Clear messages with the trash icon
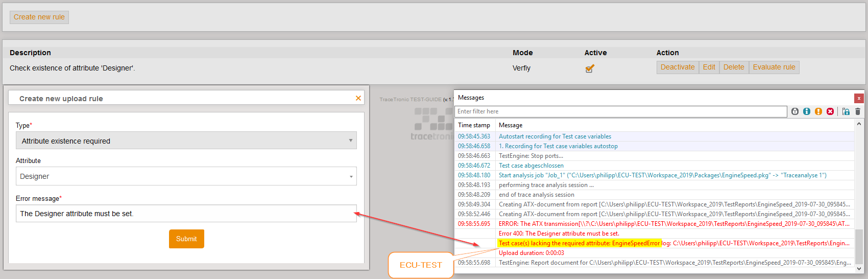 [x=858, y=111]
